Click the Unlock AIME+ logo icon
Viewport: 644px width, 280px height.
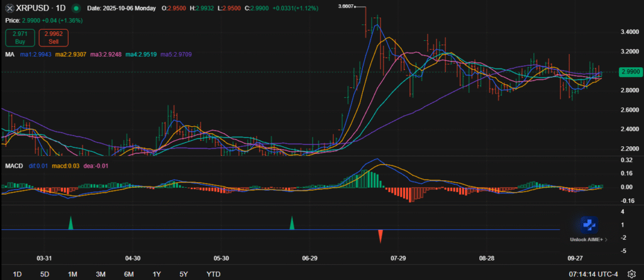[x=589, y=225]
